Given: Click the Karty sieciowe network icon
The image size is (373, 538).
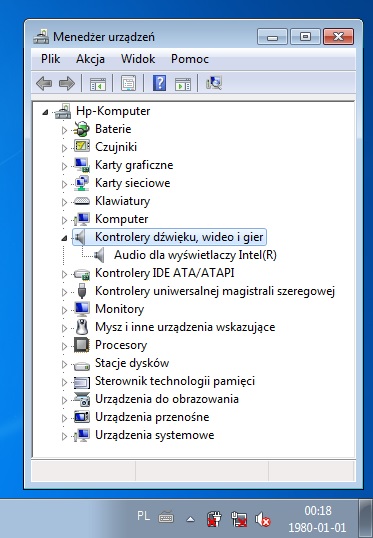Looking at the screenshot, I should point(82,183).
